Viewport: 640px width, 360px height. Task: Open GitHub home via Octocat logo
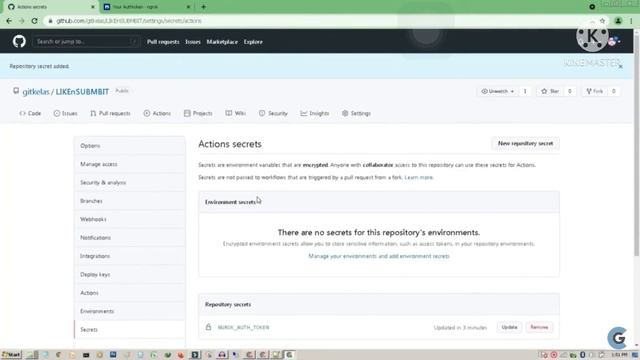tap(19, 41)
